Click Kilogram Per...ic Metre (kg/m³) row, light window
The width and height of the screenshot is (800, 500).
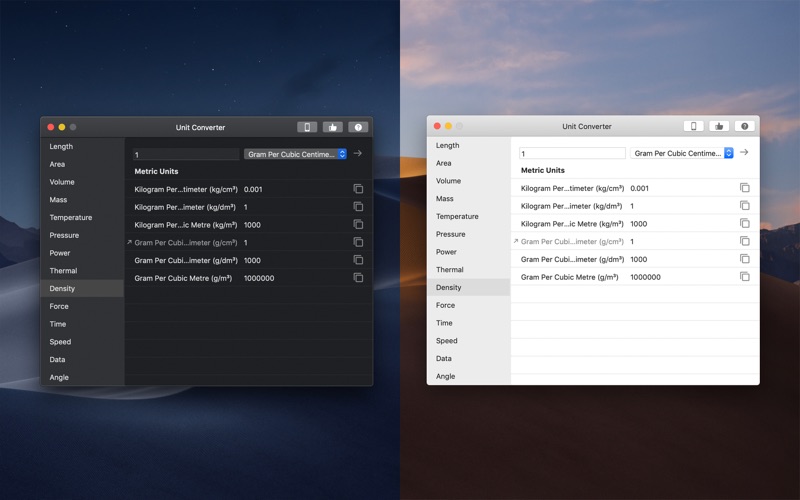pos(635,223)
